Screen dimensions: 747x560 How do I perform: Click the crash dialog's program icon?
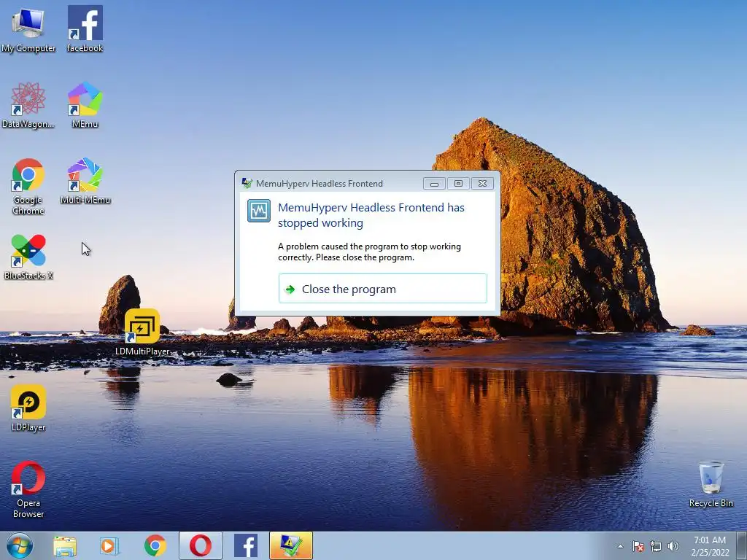tap(259, 211)
